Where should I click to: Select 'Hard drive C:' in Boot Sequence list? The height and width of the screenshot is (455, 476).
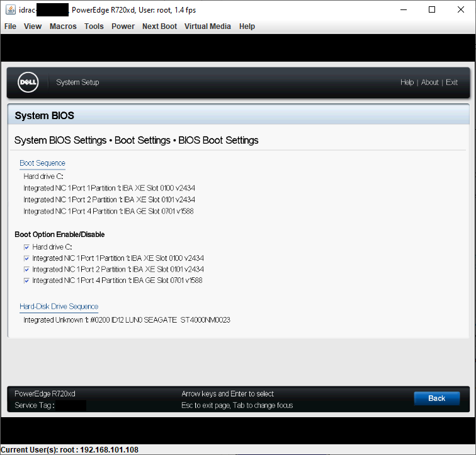click(x=43, y=176)
